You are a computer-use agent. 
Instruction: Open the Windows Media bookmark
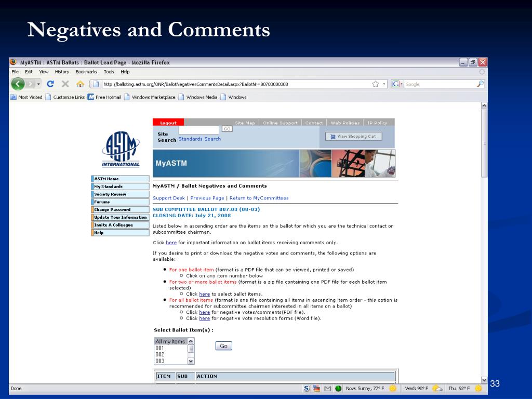(198, 97)
